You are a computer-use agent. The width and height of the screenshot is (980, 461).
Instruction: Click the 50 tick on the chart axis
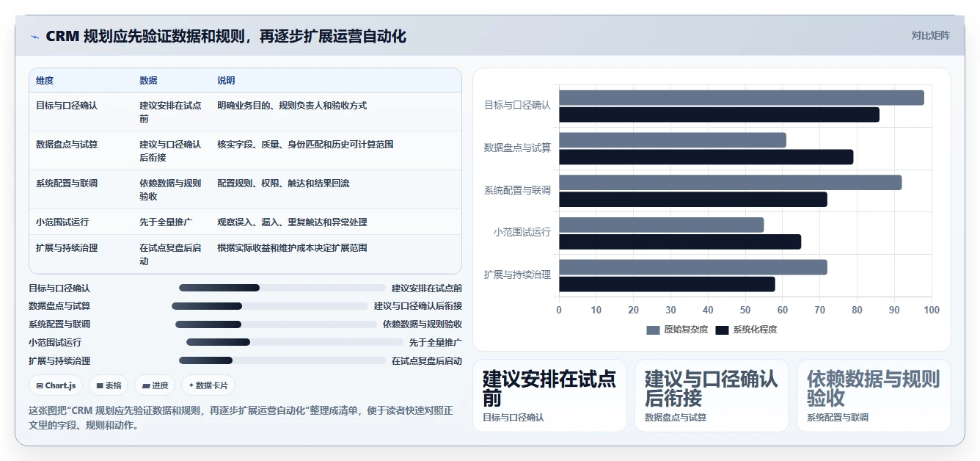745,311
